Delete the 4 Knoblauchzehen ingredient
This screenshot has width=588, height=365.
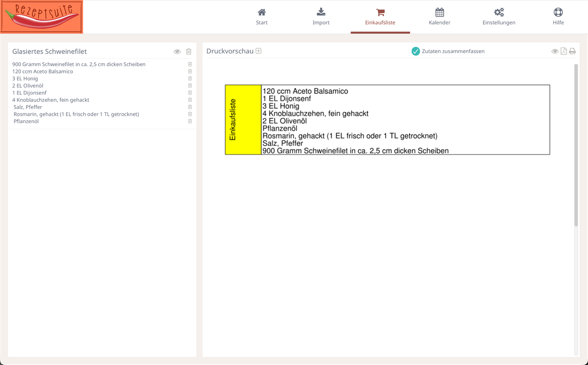point(190,100)
